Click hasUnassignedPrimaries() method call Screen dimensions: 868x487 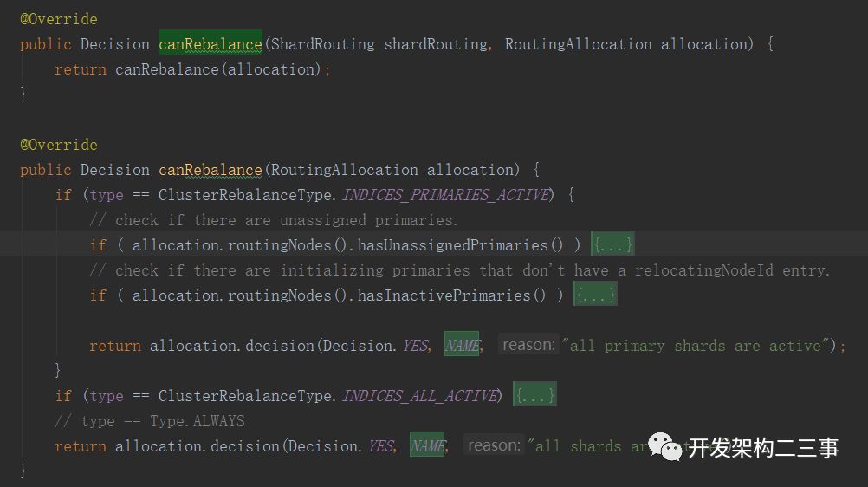(x=460, y=245)
